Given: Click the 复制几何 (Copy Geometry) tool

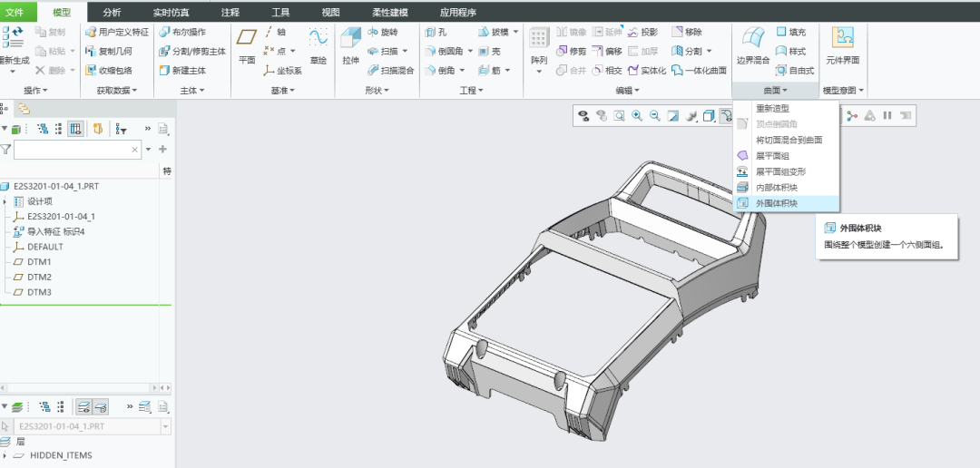Looking at the screenshot, I should [108, 51].
